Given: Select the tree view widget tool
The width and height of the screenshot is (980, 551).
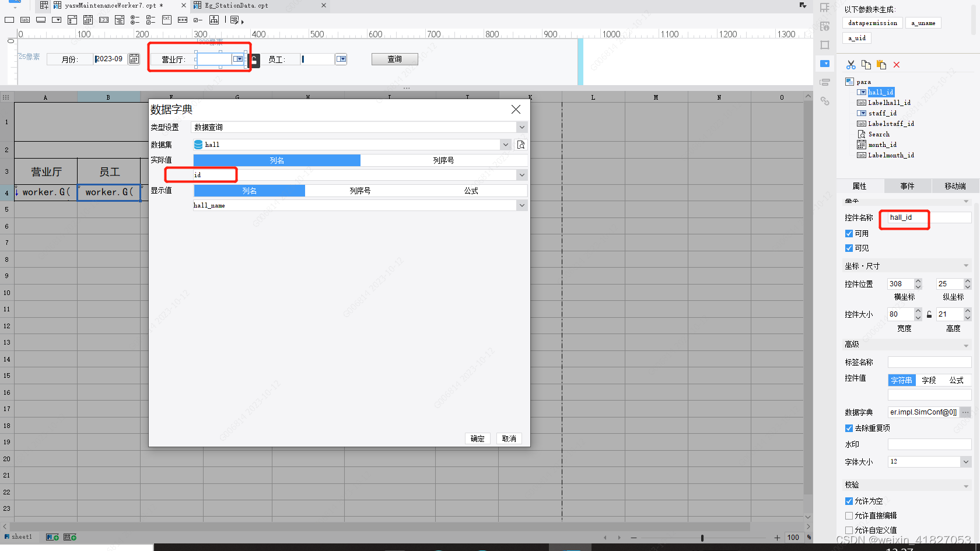Looking at the screenshot, I should [x=214, y=20].
